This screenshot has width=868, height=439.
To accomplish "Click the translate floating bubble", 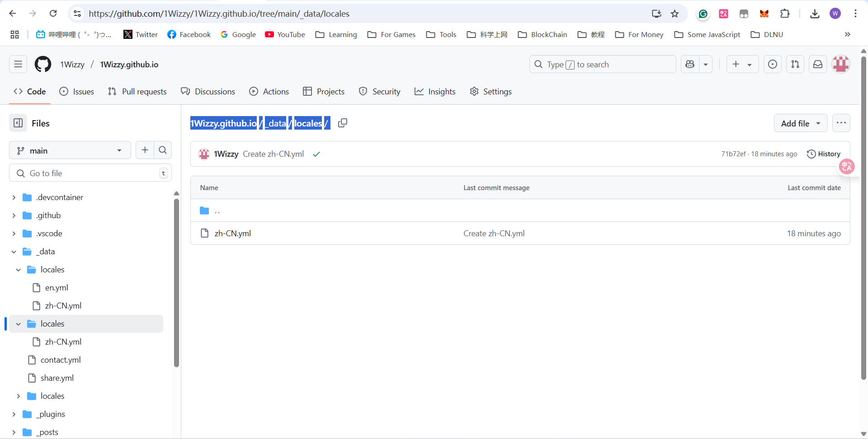I will pos(847,166).
